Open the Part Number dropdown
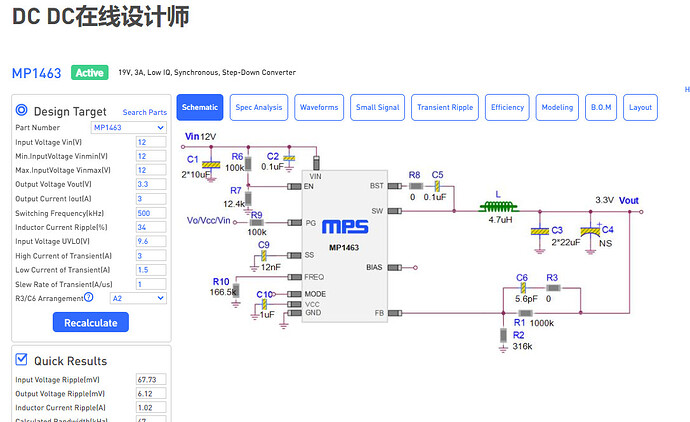This screenshot has height=422, width=690. coord(128,128)
